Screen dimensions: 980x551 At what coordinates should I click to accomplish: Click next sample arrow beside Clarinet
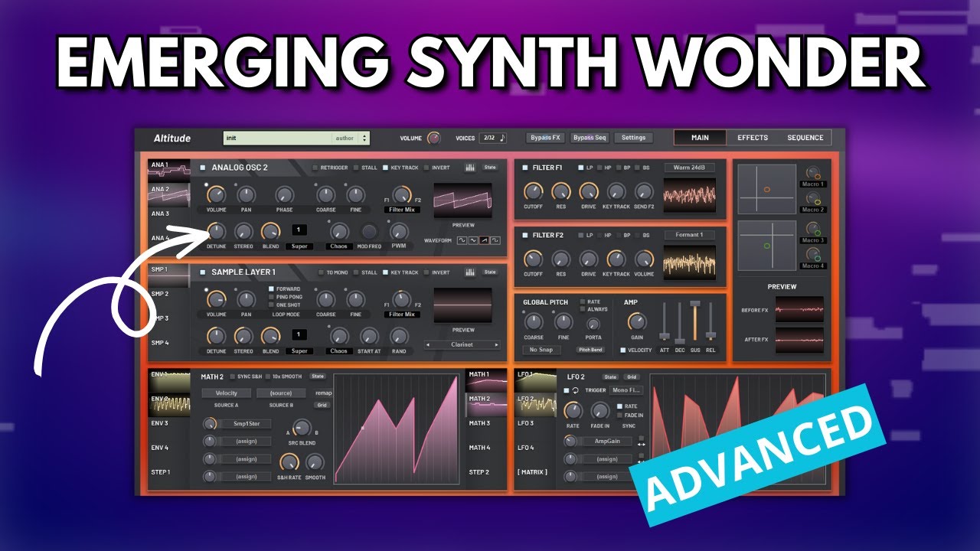(x=496, y=345)
